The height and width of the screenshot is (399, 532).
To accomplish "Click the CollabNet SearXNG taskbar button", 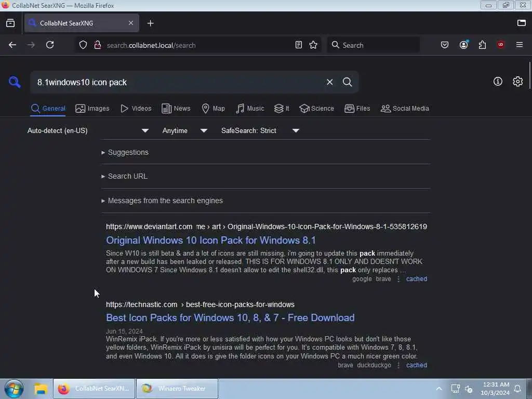I will click(x=95, y=389).
